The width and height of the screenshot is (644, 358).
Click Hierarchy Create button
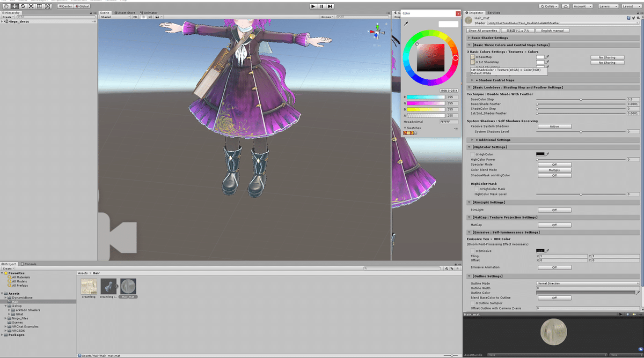click(8, 17)
